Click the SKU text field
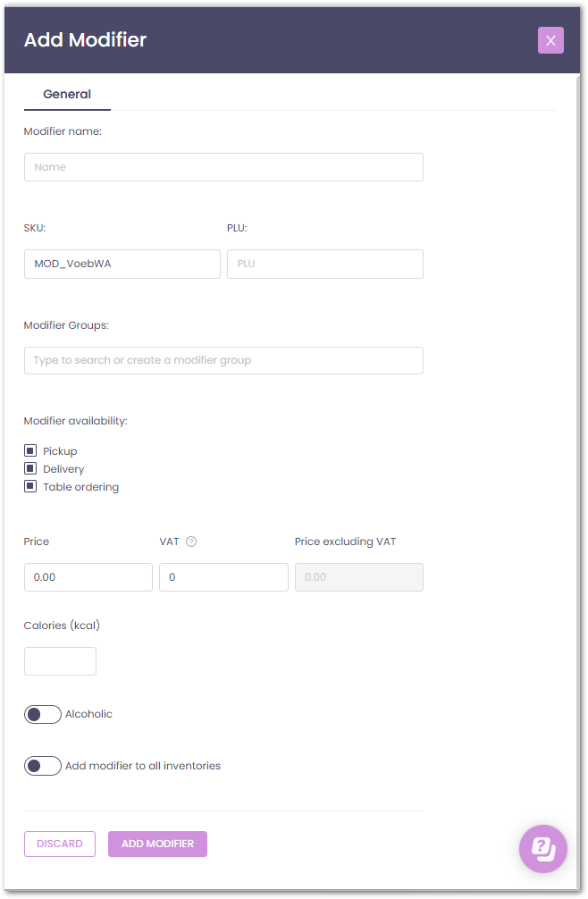588x899 pixels. pyautogui.click(x=122, y=265)
